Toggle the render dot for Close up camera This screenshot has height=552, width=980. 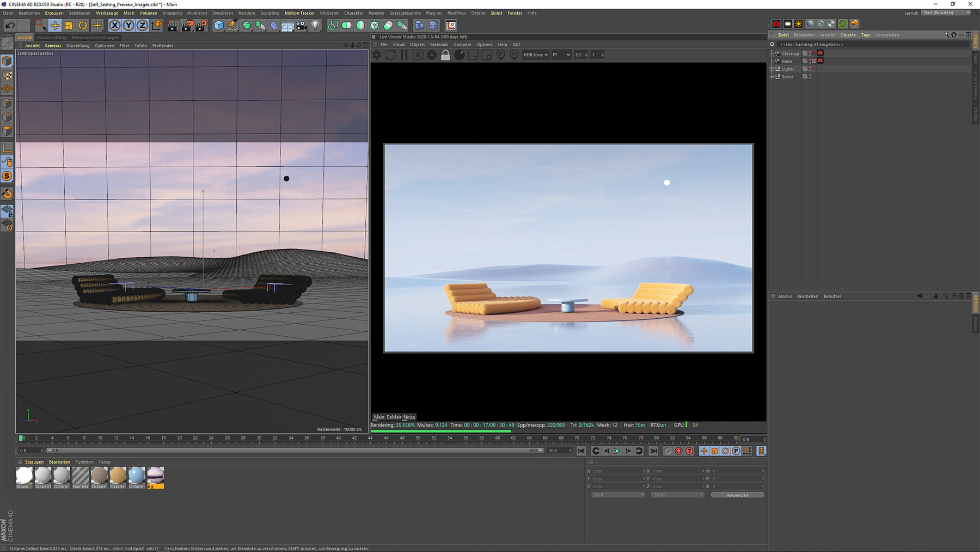tap(810, 55)
